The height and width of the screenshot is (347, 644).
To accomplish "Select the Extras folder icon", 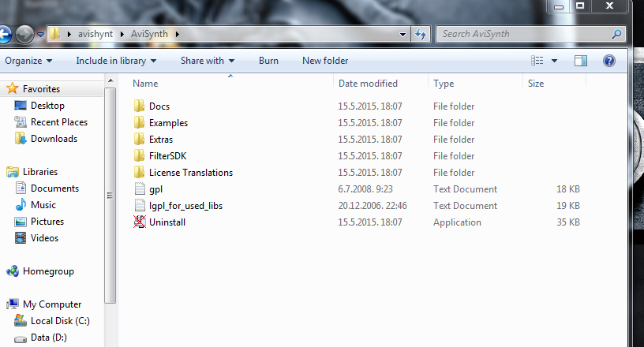I will coord(139,140).
